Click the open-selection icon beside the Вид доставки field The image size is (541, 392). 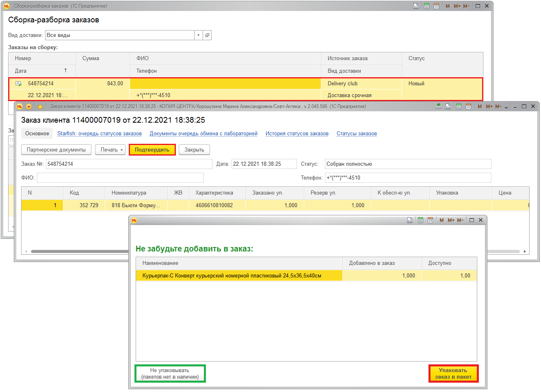[207, 35]
